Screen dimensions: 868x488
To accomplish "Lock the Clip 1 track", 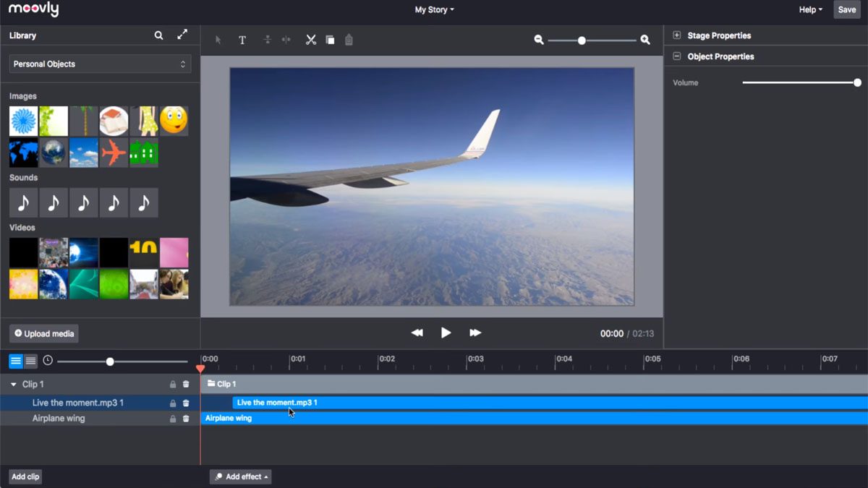I will 172,384.
